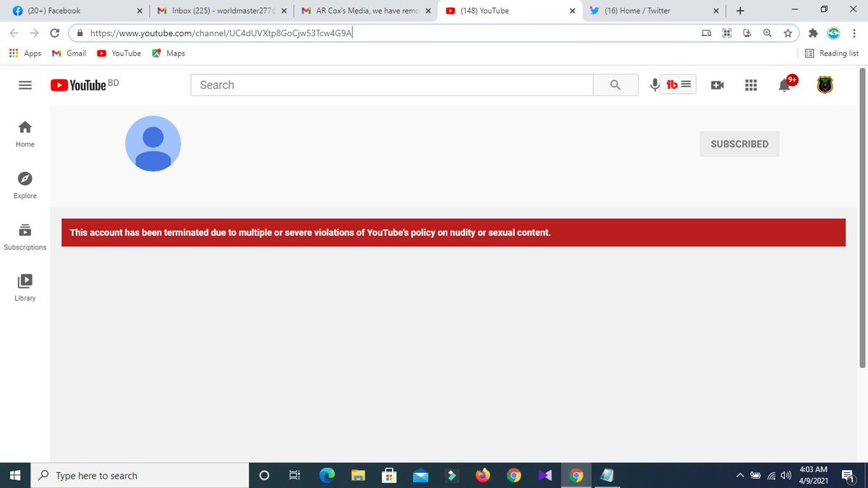The height and width of the screenshot is (488, 868).
Task: Open the YouTube apps grid
Action: coord(751,85)
